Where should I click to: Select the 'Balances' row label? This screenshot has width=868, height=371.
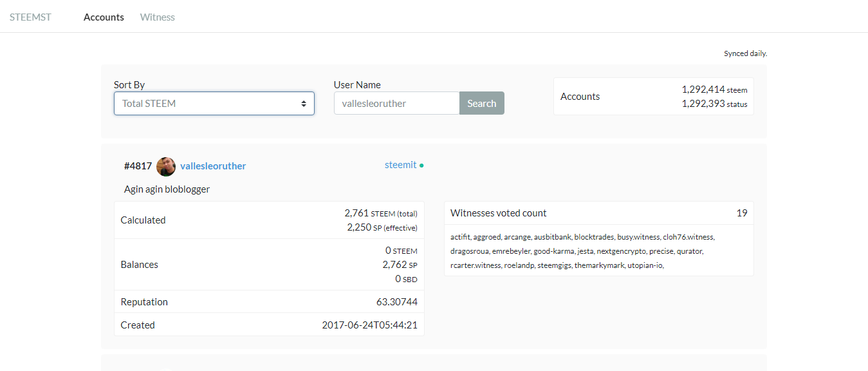point(139,265)
